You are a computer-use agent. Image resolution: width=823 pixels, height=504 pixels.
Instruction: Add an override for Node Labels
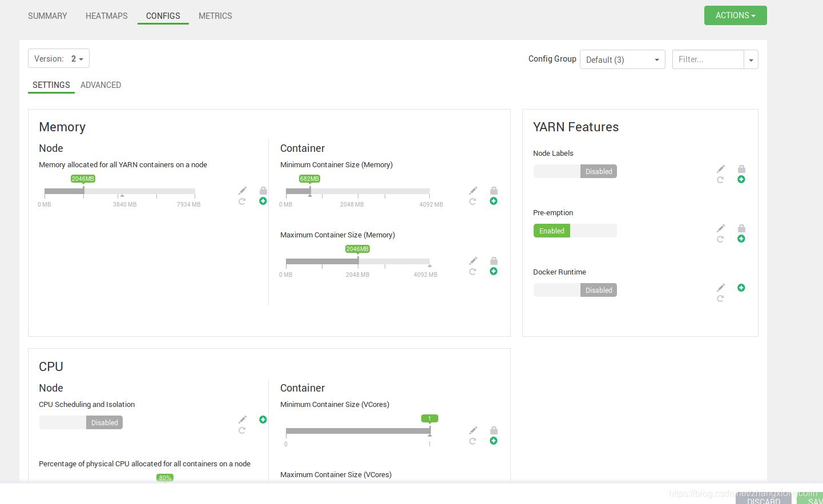pos(741,179)
